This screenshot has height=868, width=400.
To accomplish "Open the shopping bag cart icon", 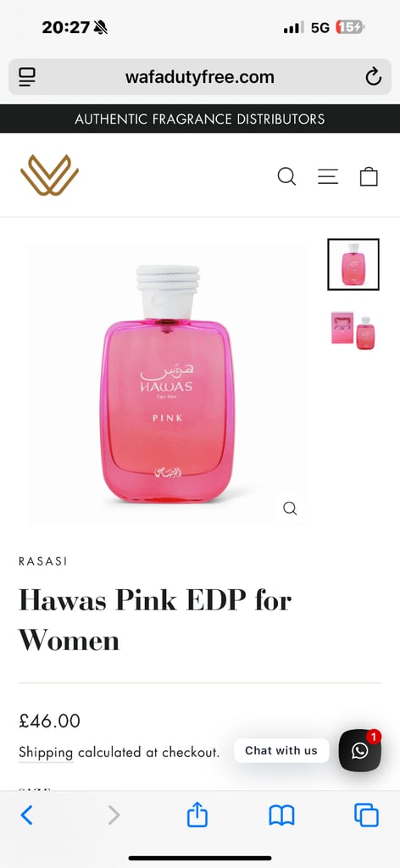I will tap(369, 176).
